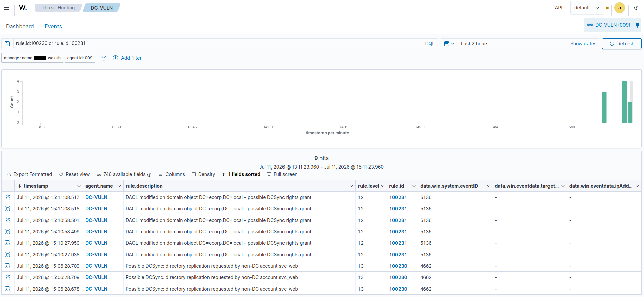644x297 pixels.
Task: Click Show dates link
Action: pos(583,44)
